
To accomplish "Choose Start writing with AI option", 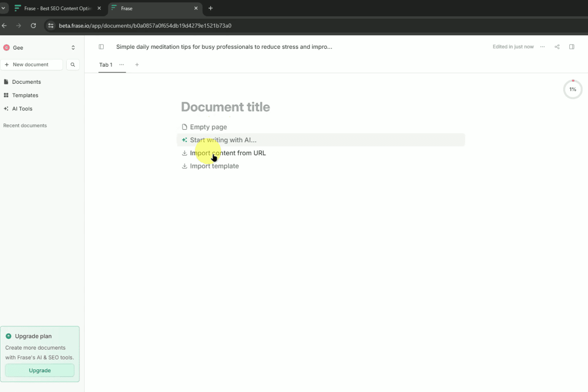I will [x=321, y=140].
